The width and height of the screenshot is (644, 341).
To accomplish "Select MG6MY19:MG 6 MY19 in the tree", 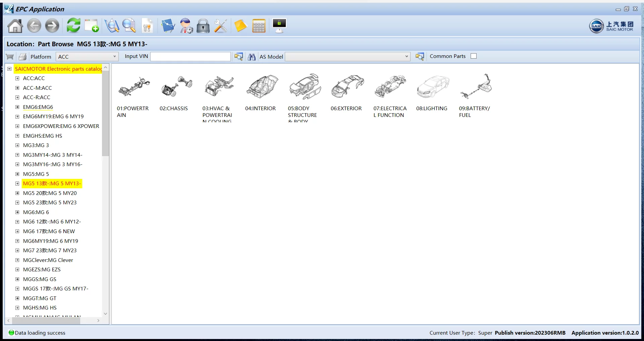I will [50, 241].
